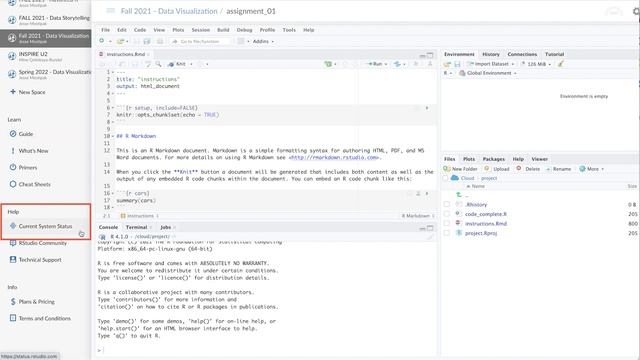The width and height of the screenshot is (640, 360).
Task: Open the Debug menu
Action: (244, 30)
